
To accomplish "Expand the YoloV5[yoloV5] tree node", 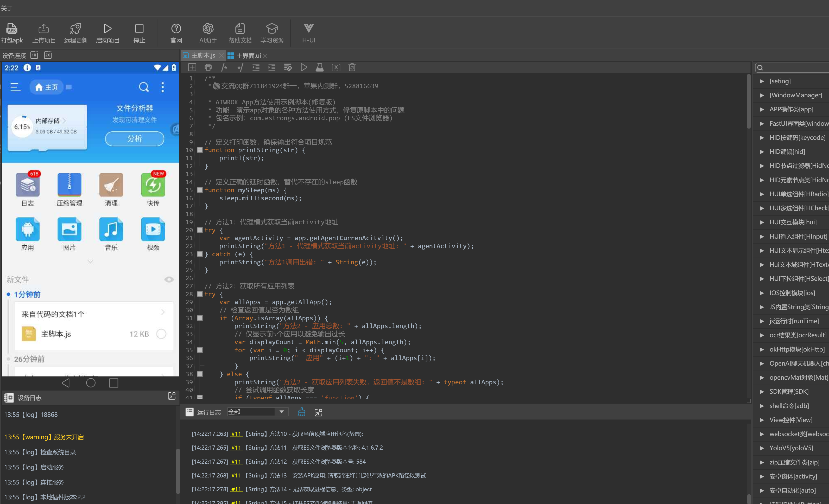I will click(x=762, y=448).
